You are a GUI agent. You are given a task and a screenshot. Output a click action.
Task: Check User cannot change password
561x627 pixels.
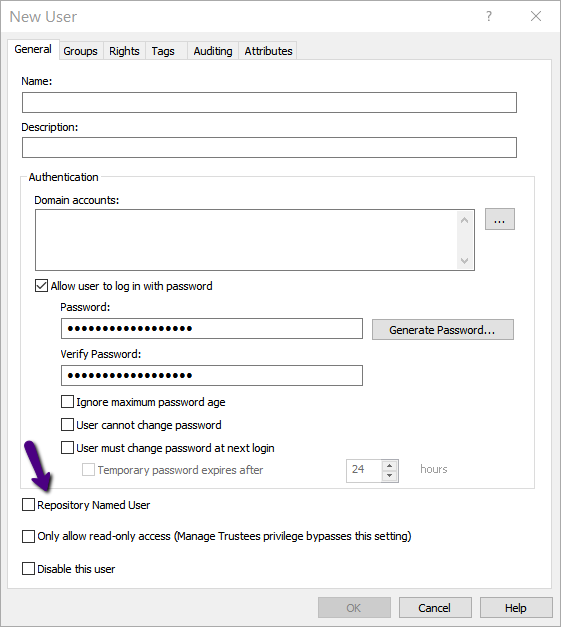click(x=67, y=425)
